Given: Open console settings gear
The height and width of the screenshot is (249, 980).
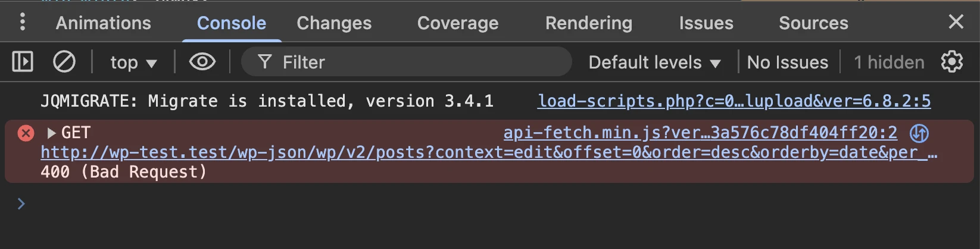Looking at the screenshot, I should click(x=951, y=62).
